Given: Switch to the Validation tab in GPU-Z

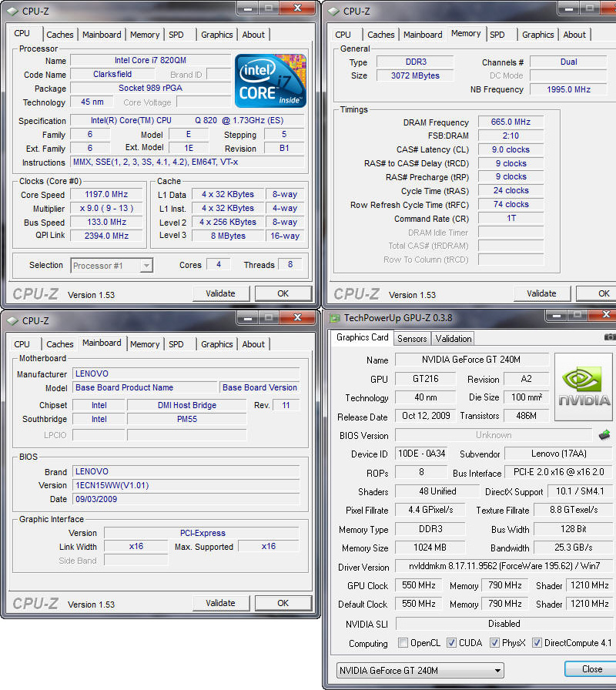Looking at the screenshot, I should pyautogui.click(x=454, y=338).
